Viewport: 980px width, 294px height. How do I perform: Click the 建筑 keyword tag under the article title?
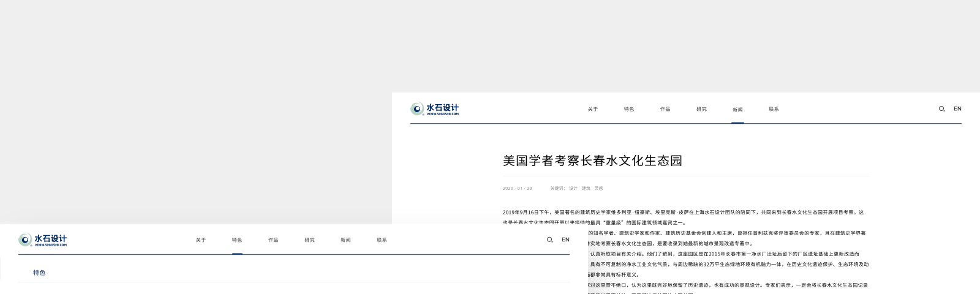pos(586,189)
